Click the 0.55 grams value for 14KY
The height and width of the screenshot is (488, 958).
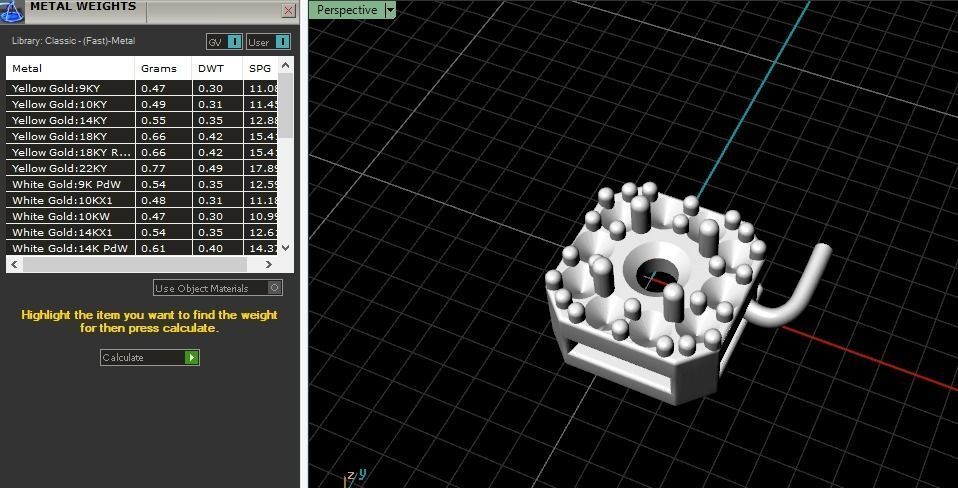point(153,120)
